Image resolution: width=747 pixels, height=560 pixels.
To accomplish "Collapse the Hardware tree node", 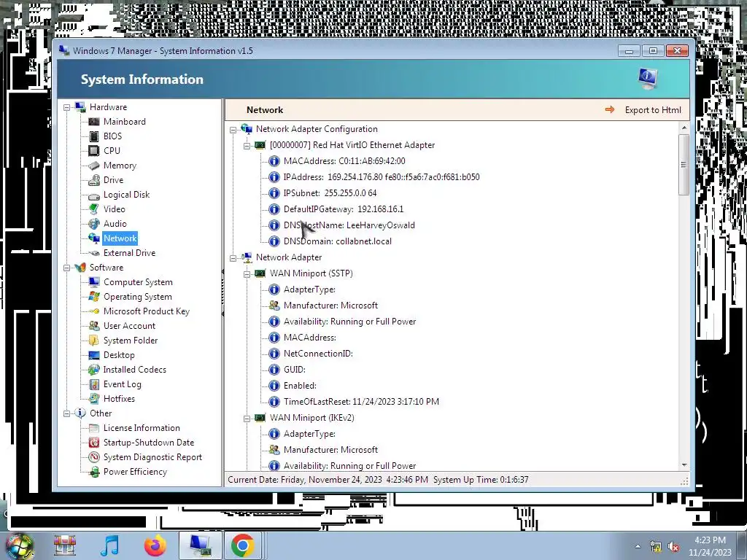I will [x=66, y=108].
